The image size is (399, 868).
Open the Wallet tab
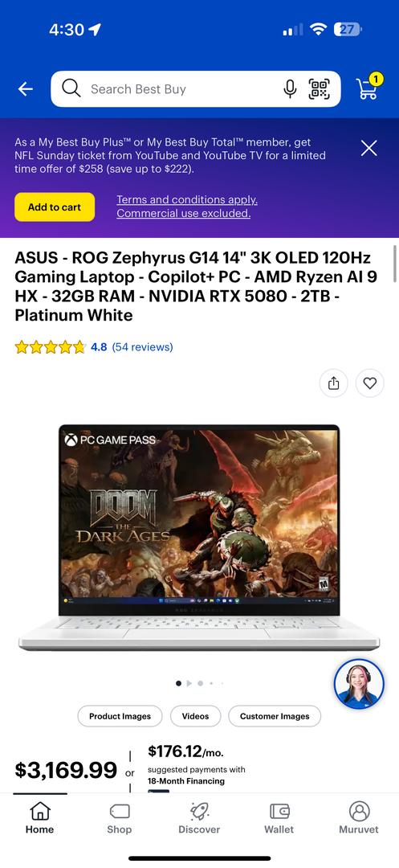click(279, 818)
